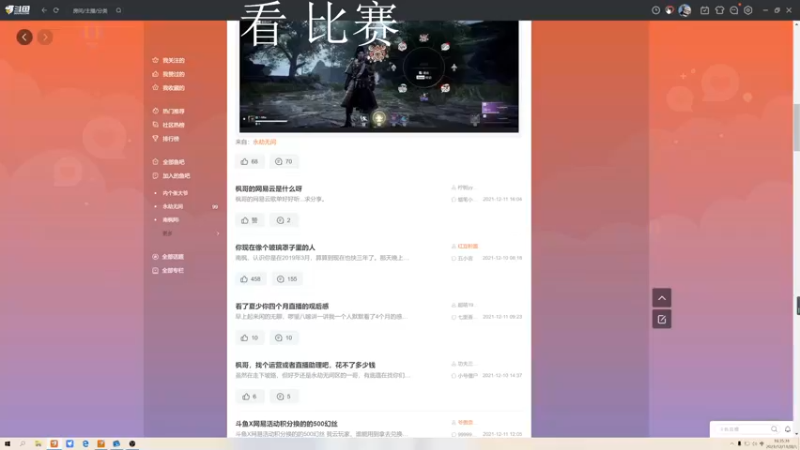Open 全部鱼吧 in the sidebar

point(169,162)
